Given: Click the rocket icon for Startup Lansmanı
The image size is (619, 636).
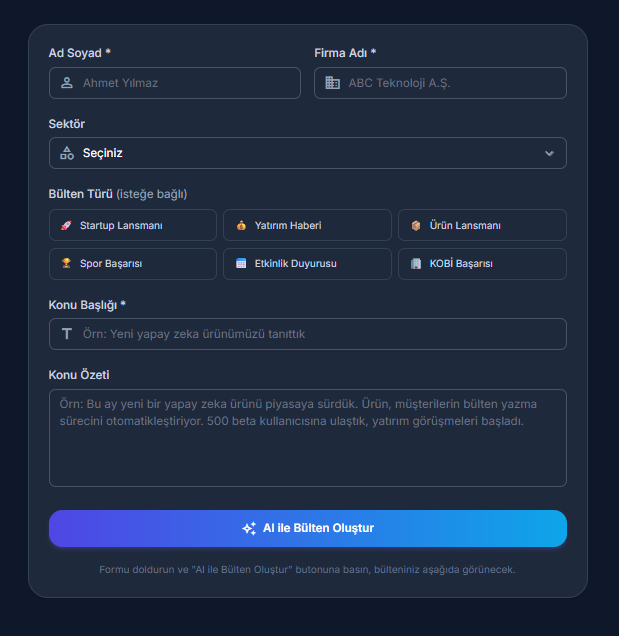Looking at the screenshot, I should pyautogui.click(x=66, y=225).
